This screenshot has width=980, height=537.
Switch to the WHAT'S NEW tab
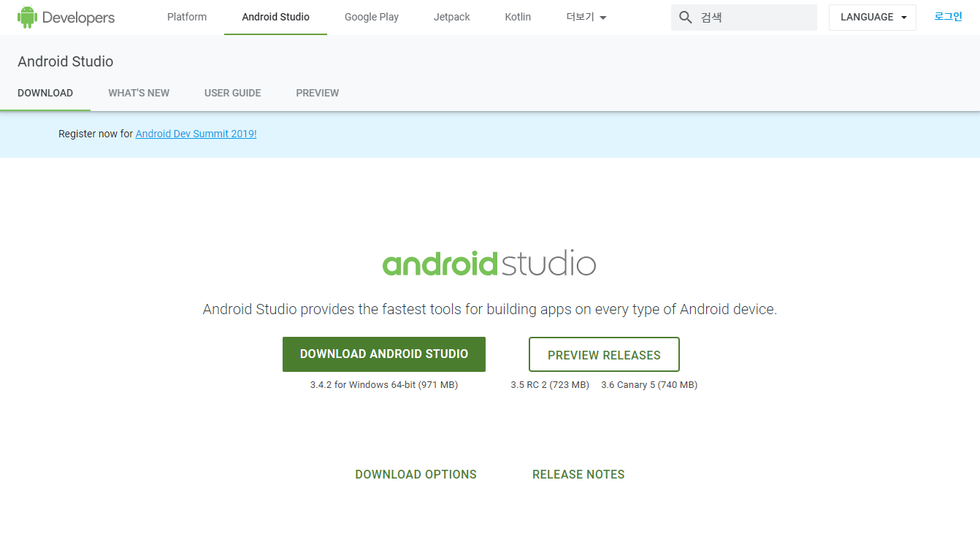click(139, 93)
